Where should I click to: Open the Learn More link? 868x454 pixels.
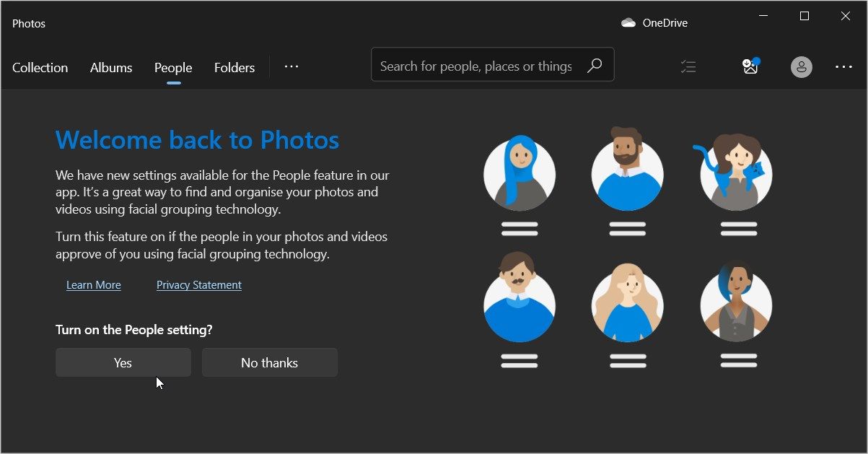pos(94,285)
